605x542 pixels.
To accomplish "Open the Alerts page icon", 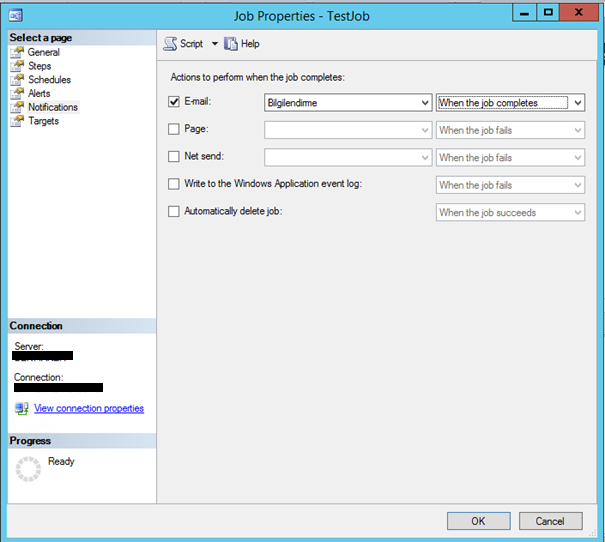I will coord(17,94).
